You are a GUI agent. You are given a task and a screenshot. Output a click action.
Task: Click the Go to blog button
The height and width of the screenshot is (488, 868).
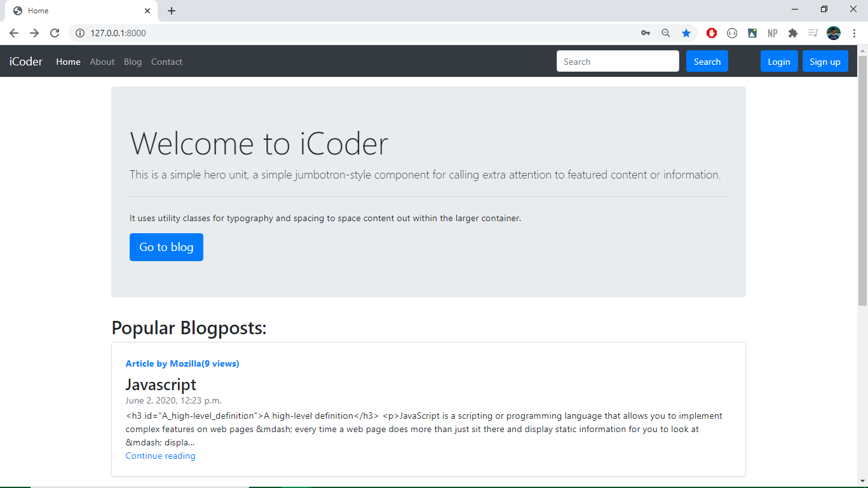(x=166, y=247)
